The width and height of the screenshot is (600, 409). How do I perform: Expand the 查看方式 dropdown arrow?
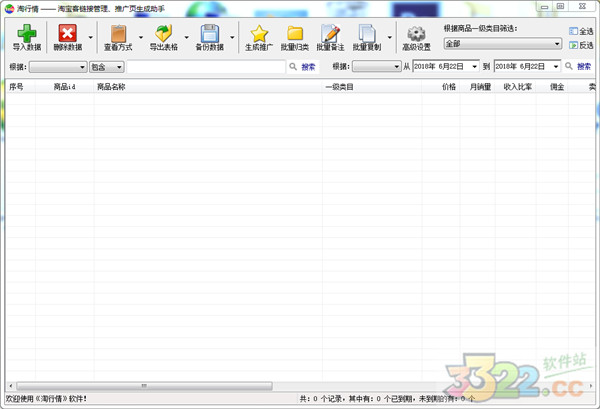click(x=141, y=37)
